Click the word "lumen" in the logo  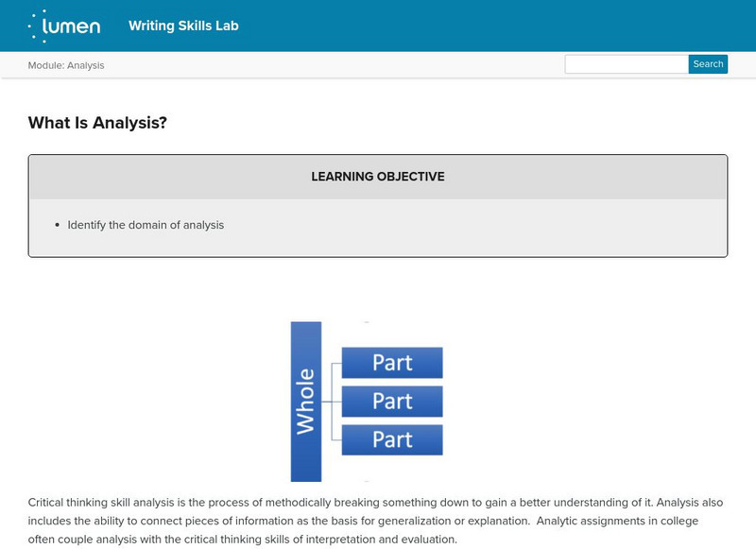76,26
